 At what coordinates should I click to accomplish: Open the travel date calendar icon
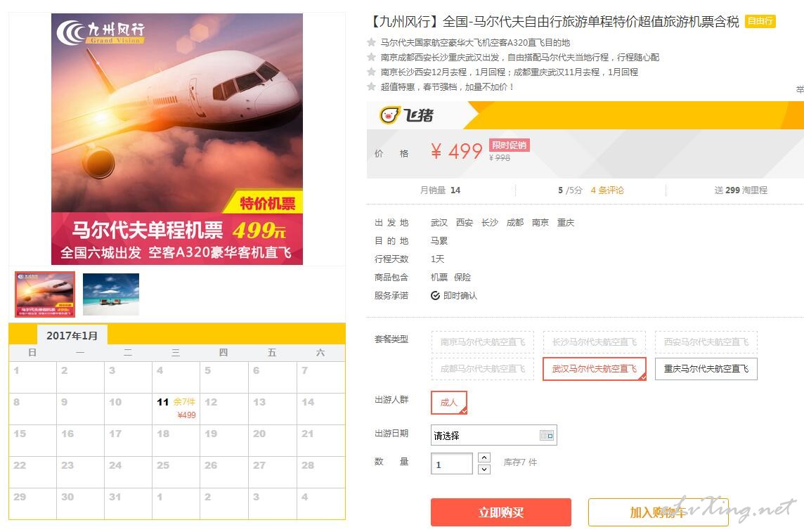[x=547, y=436]
